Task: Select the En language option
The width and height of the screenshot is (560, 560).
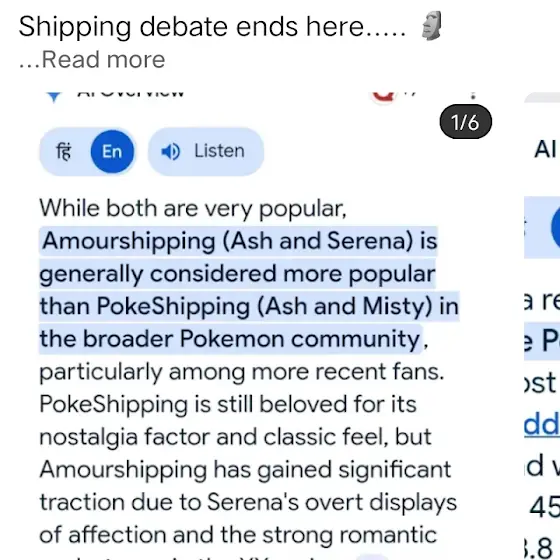Action: click(x=112, y=151)
